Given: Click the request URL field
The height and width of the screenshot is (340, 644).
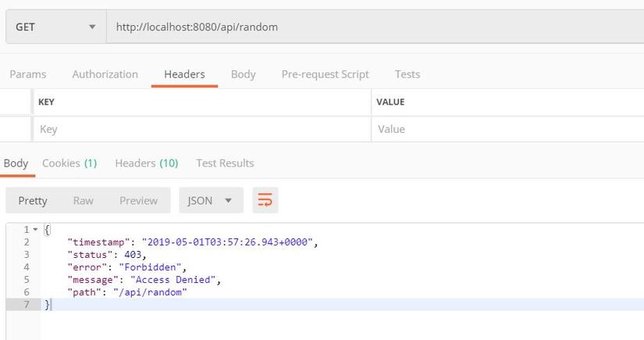Looking at the screenshot, I should coord(375,27).
